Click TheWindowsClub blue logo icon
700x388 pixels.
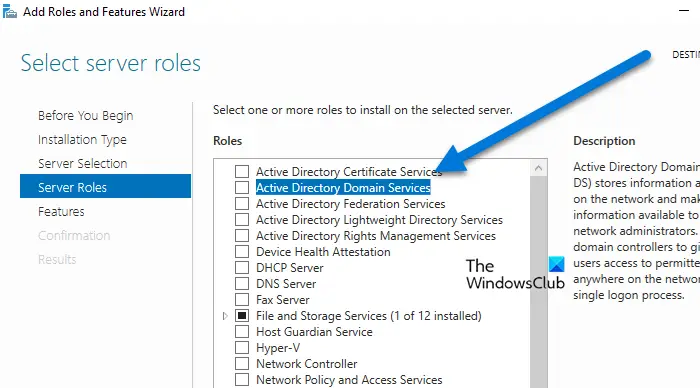click(556, 264)
